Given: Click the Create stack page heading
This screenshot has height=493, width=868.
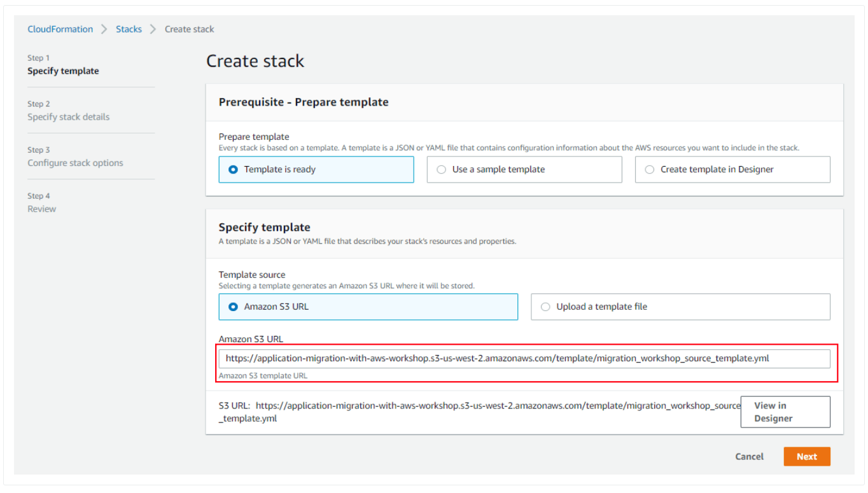Looking at the screenshot, I should 255,61.
